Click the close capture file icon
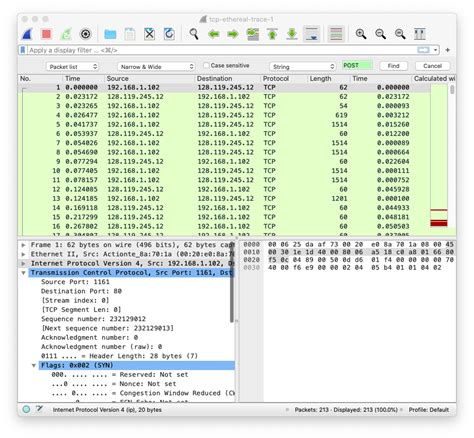Viewport: 474px width, 438px height. 149,34
